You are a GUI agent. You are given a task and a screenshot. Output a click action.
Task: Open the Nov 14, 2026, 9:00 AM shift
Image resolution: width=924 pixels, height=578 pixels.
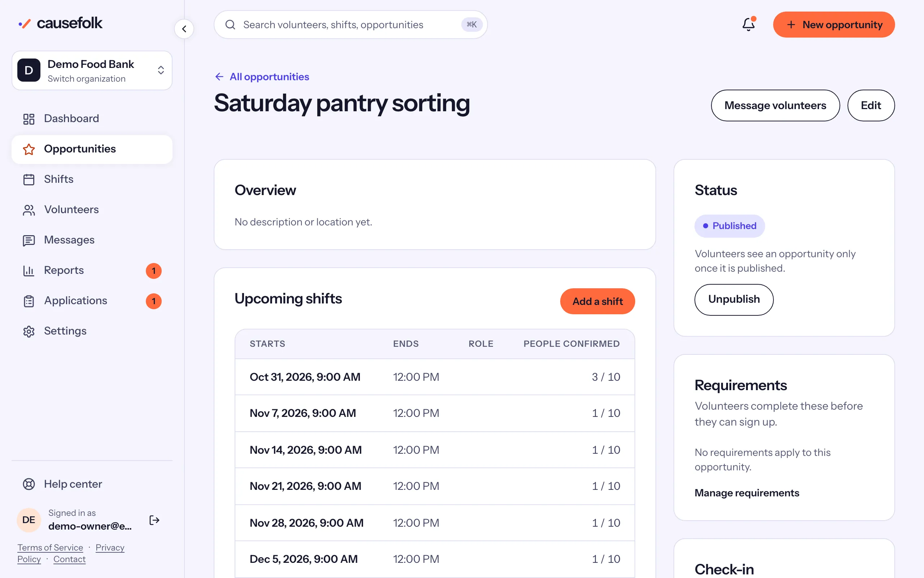click(x=435, y=450)
